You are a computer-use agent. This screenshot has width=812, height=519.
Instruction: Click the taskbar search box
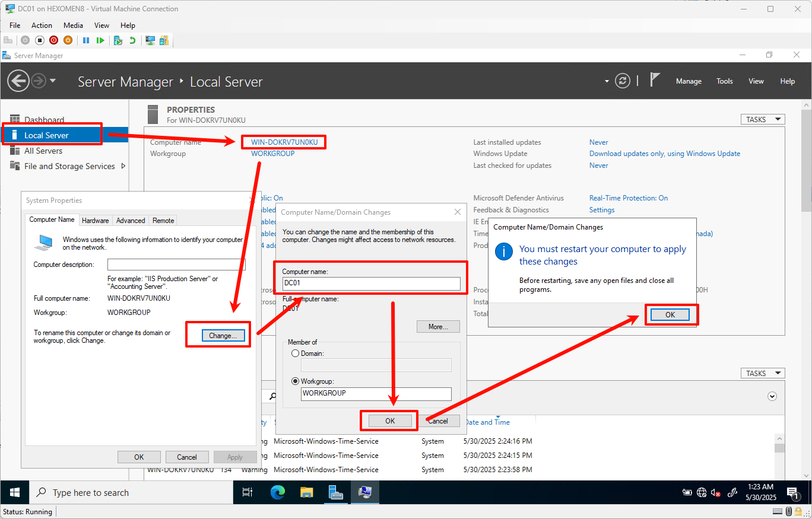click(x=131, y=492)
